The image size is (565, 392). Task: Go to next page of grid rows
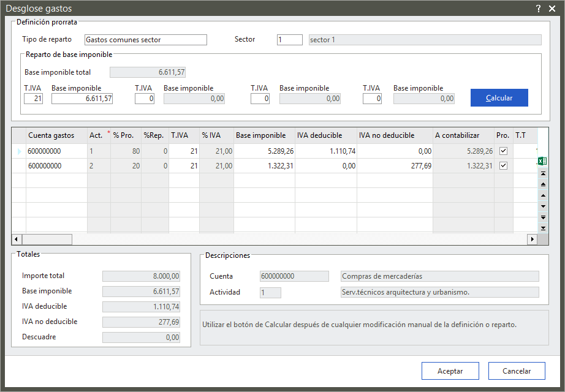click(x=543, y=217)
